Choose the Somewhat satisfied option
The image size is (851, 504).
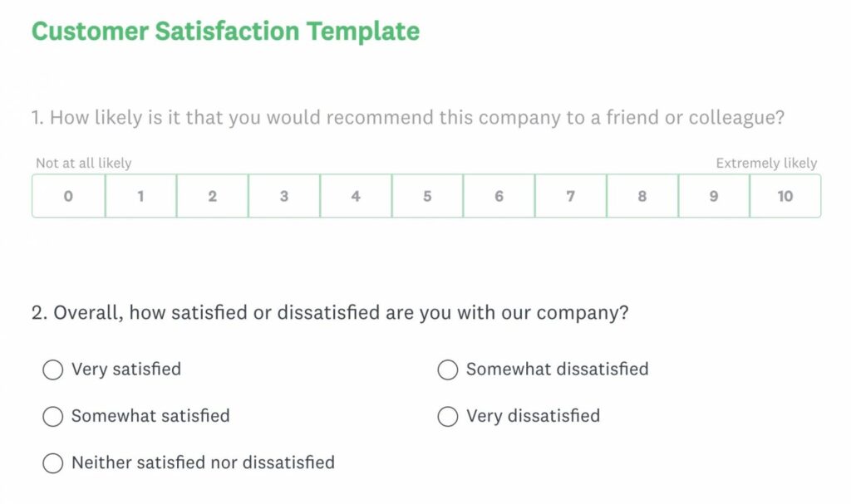53,416
